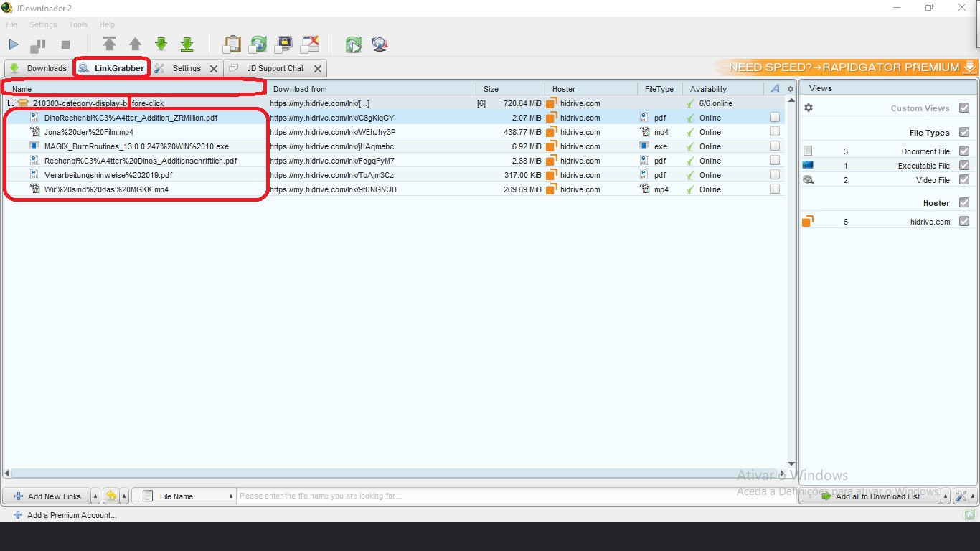Open dropdown arrow beside Add all to Download List
Viewport: 980px width, 551px height.
coord(946,496)
